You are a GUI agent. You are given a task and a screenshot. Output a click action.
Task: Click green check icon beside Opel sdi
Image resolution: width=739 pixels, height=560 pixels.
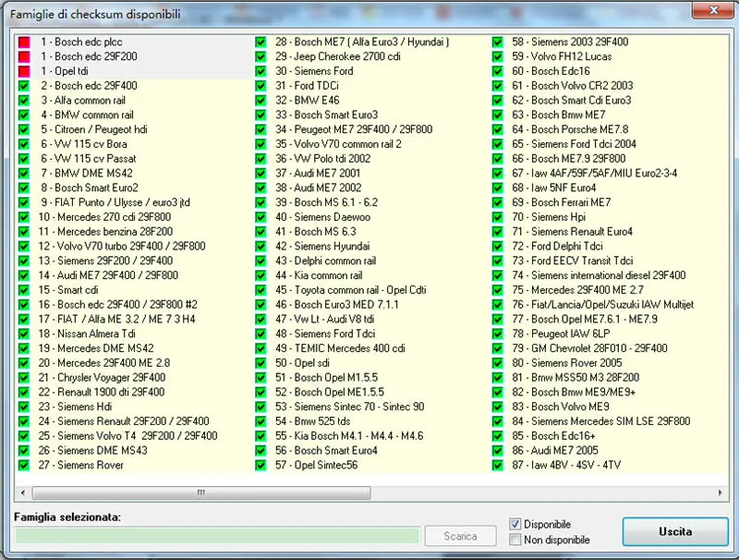(260, 363)
